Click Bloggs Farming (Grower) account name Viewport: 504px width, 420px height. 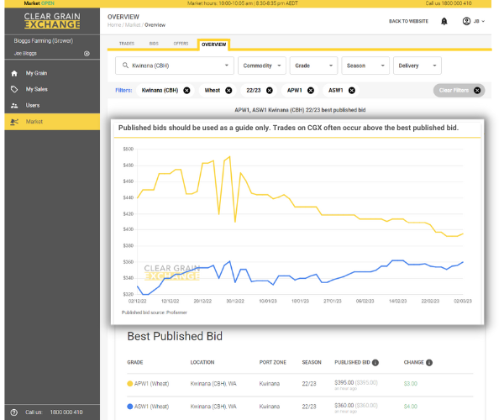coord(44,41)
